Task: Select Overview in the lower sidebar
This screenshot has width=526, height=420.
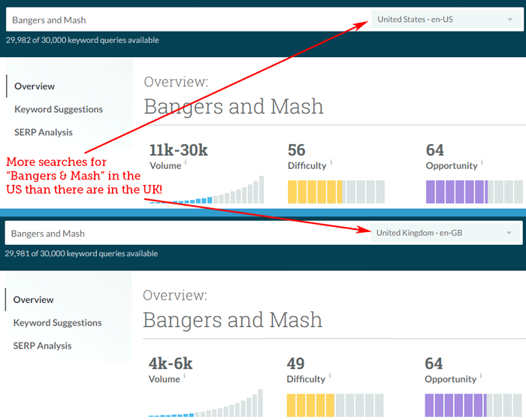Action: (34, 300)
